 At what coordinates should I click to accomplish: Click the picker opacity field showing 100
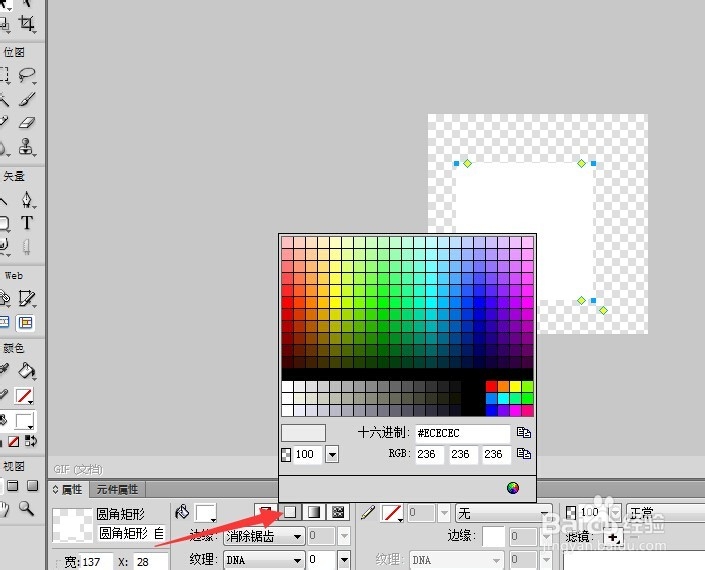click(307, 454)
